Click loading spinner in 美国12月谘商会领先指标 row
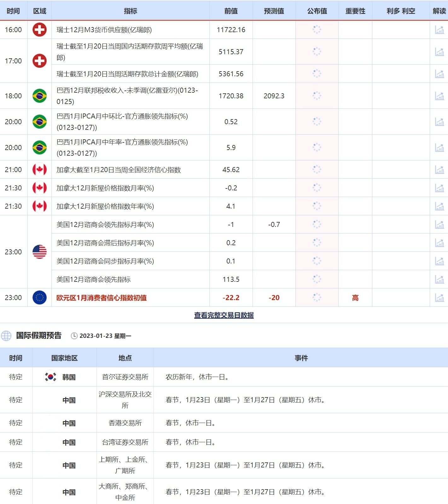Screen dimensions: 448x504 pyautogui.click(x=317, y=279)
